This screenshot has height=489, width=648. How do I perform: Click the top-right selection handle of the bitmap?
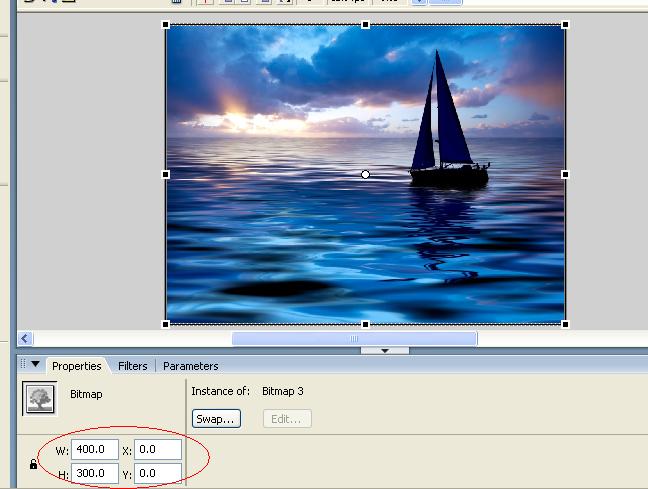tap(565, 25)
